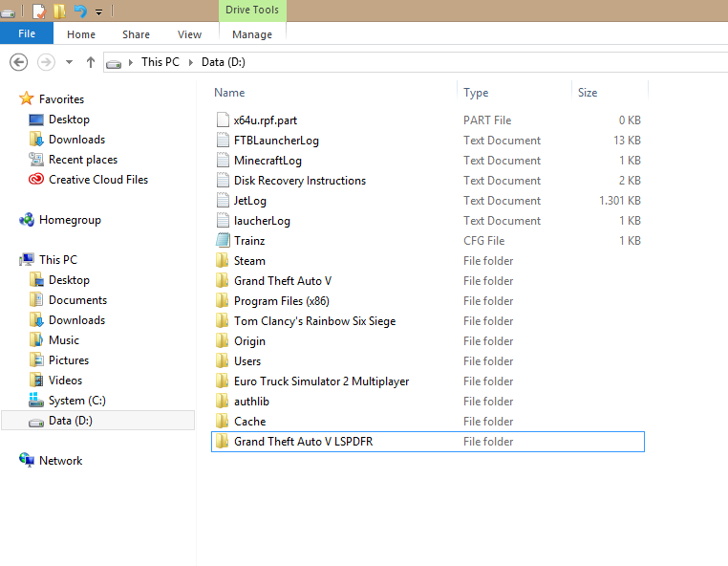Expand the root chevron in address bar

click(x=131, y=62)
